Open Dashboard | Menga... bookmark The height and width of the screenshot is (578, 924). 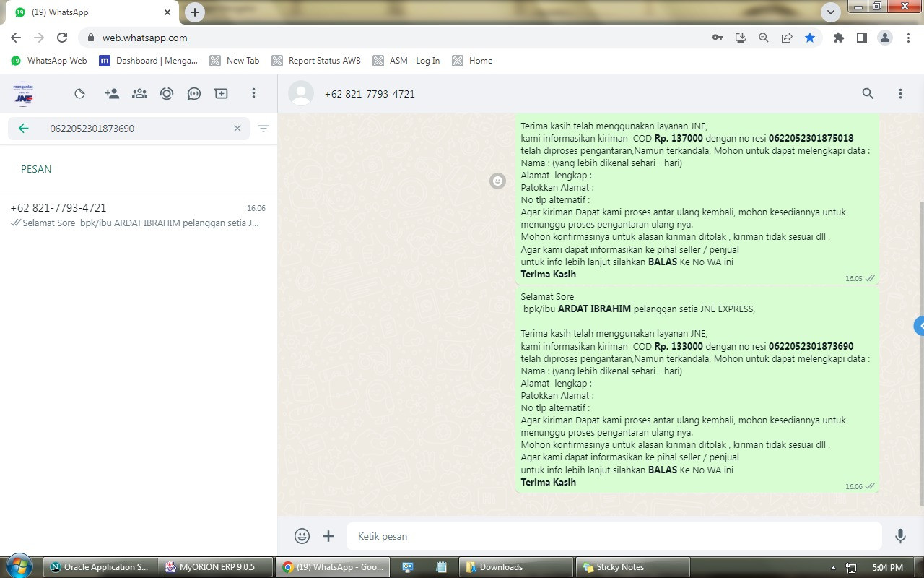click(x=149, y=61)
